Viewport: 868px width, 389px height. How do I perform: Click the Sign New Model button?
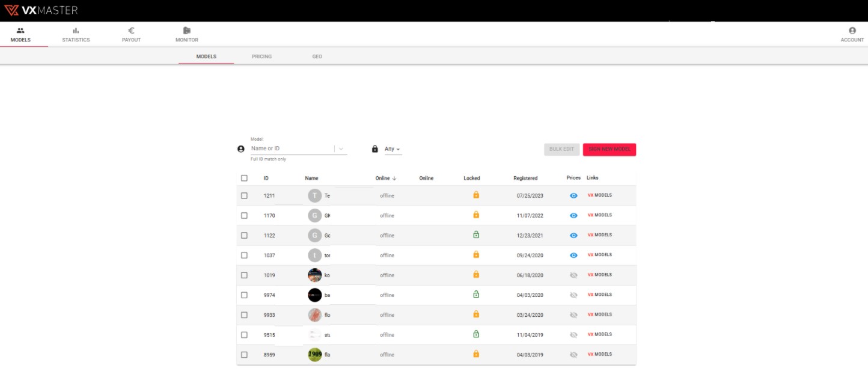609,149
